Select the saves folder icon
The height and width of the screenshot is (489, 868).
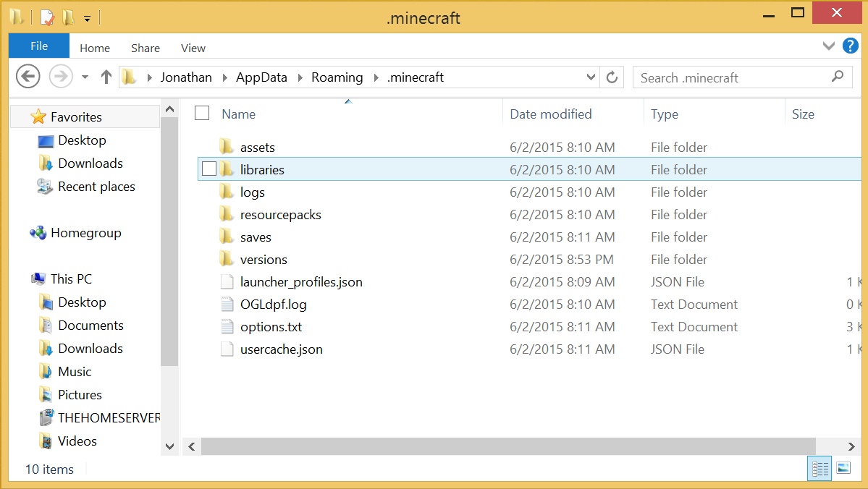click(227, 237)
